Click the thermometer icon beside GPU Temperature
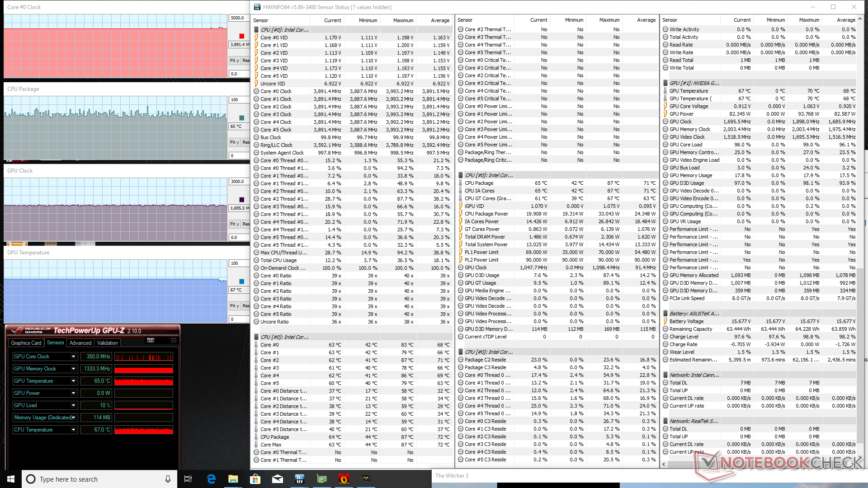Viewport: 868px width, 488px height. (665, 91)
